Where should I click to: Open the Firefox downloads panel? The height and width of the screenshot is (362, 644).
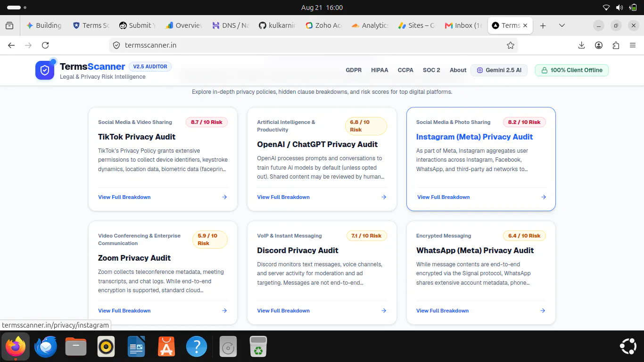pos(581,45)
